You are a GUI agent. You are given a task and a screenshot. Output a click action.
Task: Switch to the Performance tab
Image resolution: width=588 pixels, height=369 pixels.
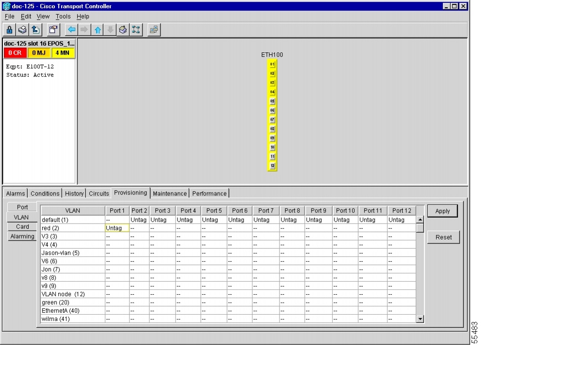[x=209, y=193]
